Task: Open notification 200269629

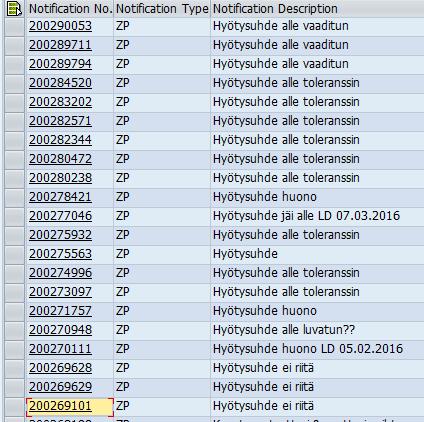Action: [60, 387]
